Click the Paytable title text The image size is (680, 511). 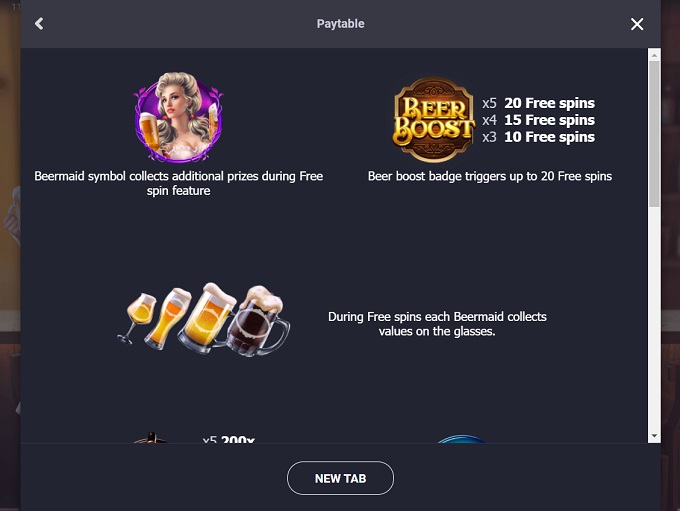pyautogui.click(x=340, y=24)
